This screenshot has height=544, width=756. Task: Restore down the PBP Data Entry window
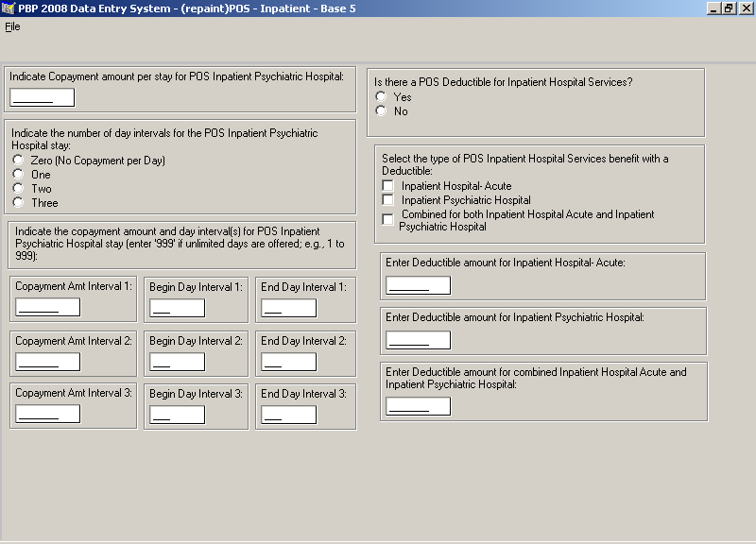coord(728,8)
